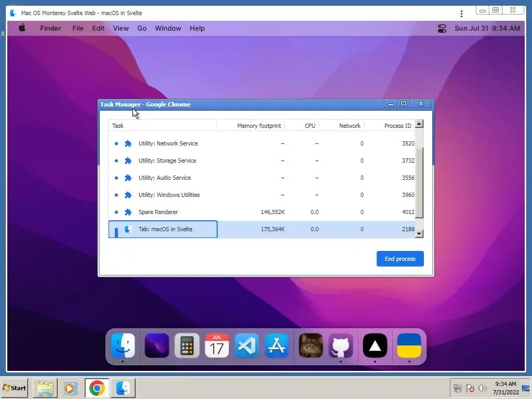Open the Calendar app showing Jul 17
This screenshot has height=399, width=532.
217,345
